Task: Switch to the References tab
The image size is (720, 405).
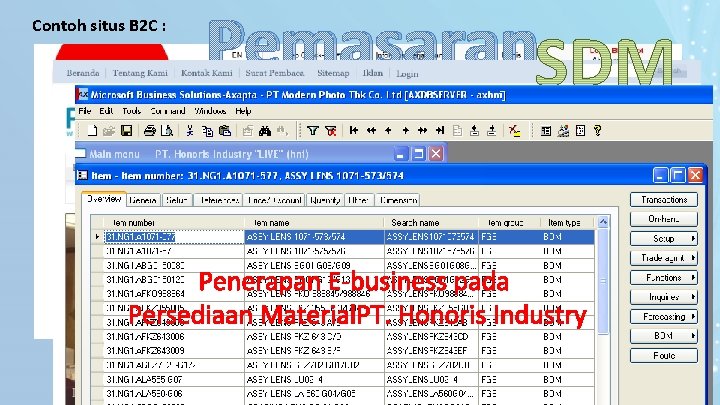Action: coord(219,200)
